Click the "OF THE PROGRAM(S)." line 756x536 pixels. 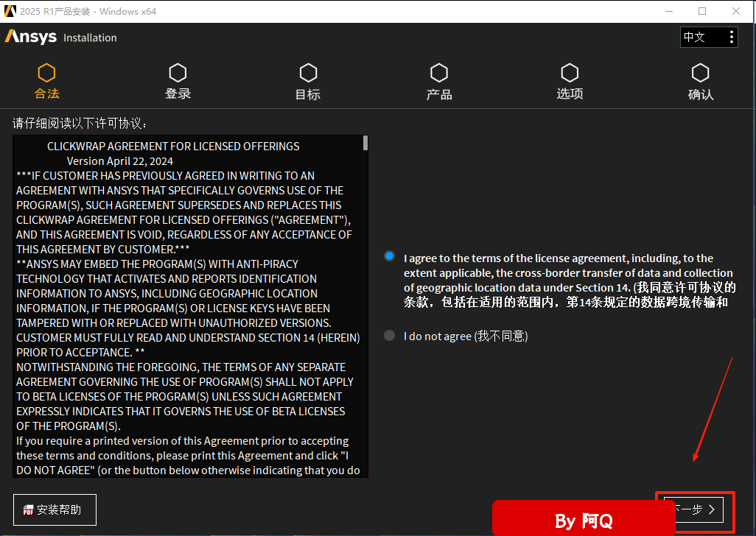coord(69,426)
